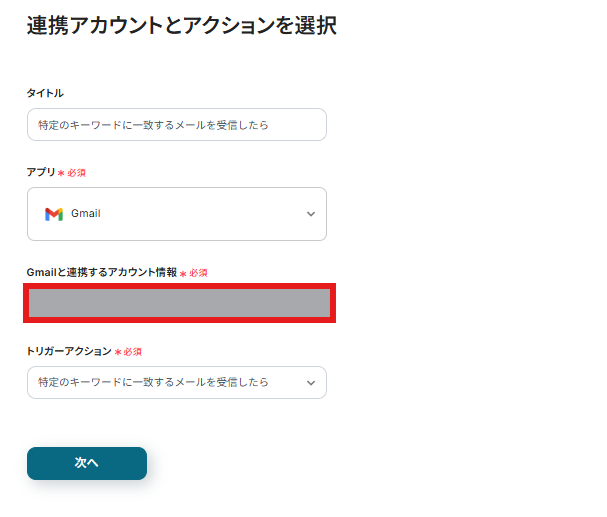Click the red 必須 marker beside アプリ

pyautogui.click(x=77, y=173)
